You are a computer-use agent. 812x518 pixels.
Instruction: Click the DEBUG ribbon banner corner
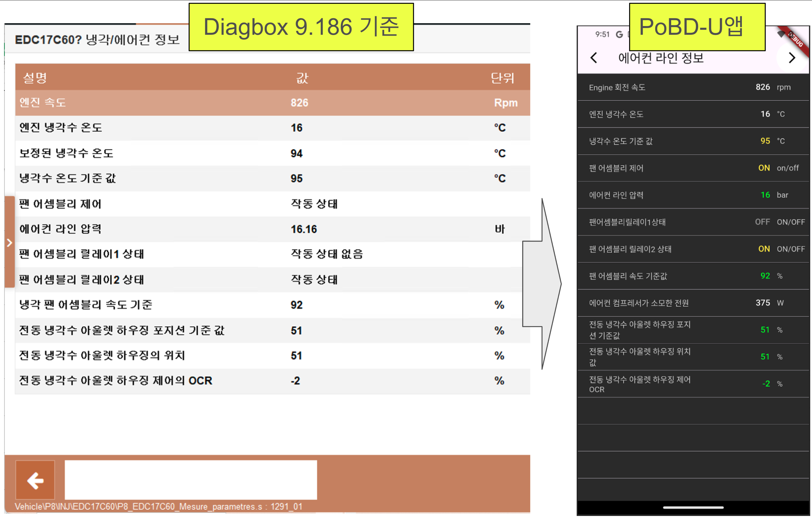coord(798,42)
